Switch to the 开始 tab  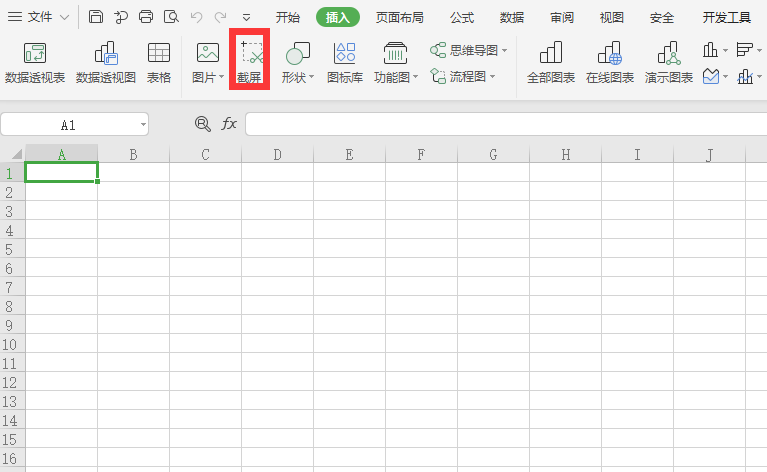click(x=287, y=18)
